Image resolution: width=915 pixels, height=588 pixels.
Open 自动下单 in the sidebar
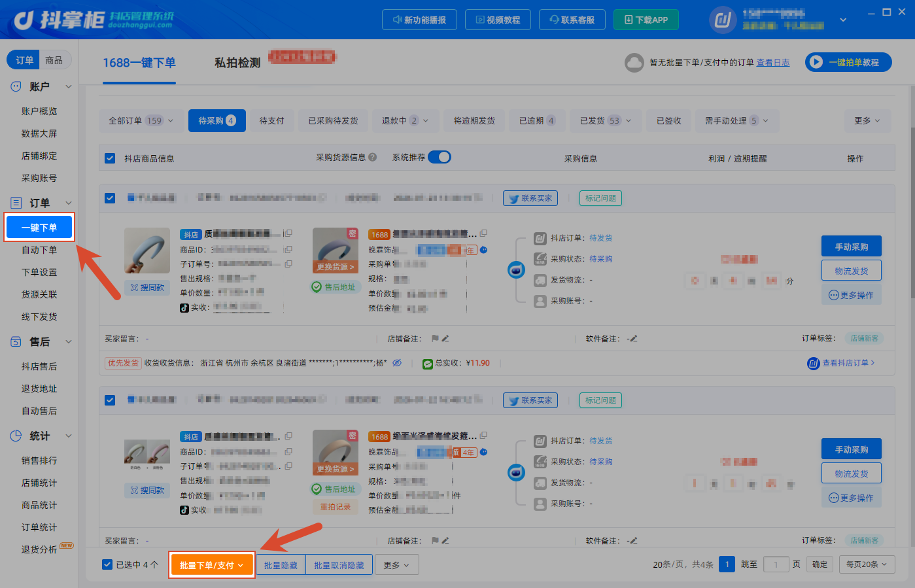(x=39, y=250)
